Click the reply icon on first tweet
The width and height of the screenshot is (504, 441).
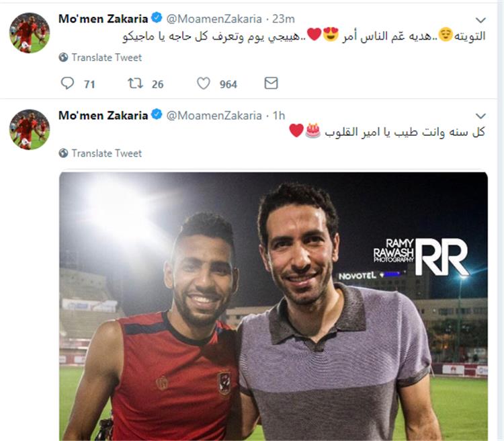tap(67, 83)
